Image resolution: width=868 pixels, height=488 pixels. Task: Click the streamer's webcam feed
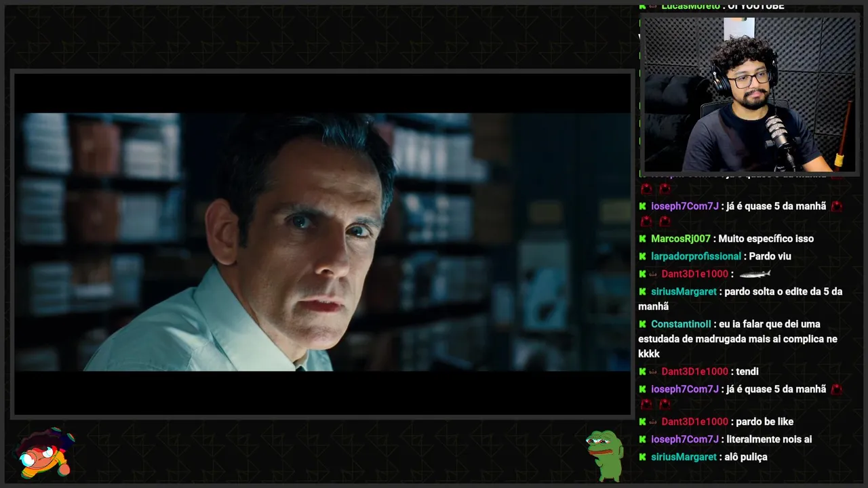click(749, 95)
